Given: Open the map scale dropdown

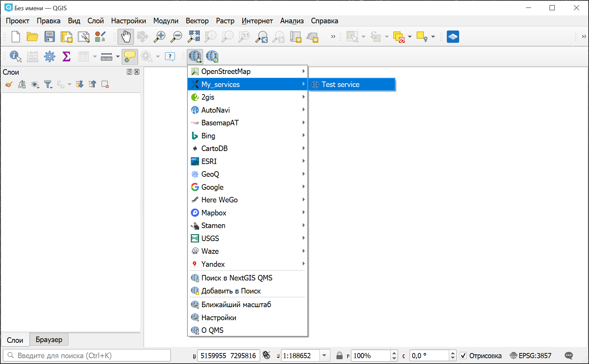Looking at the screenshot, I should coord(324,355).
